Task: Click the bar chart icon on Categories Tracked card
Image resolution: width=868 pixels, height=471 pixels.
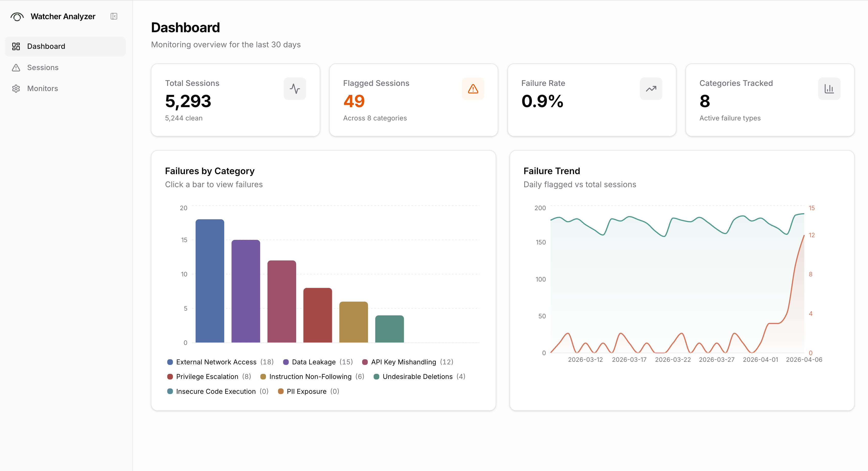Action: pyautogui.click(x=829, y=88)
